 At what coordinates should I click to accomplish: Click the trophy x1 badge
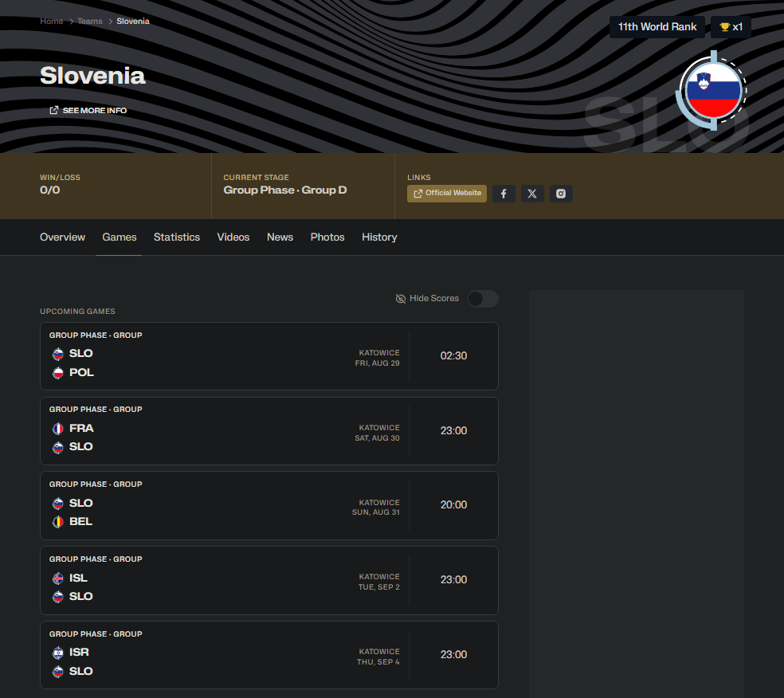coord(731,27)
